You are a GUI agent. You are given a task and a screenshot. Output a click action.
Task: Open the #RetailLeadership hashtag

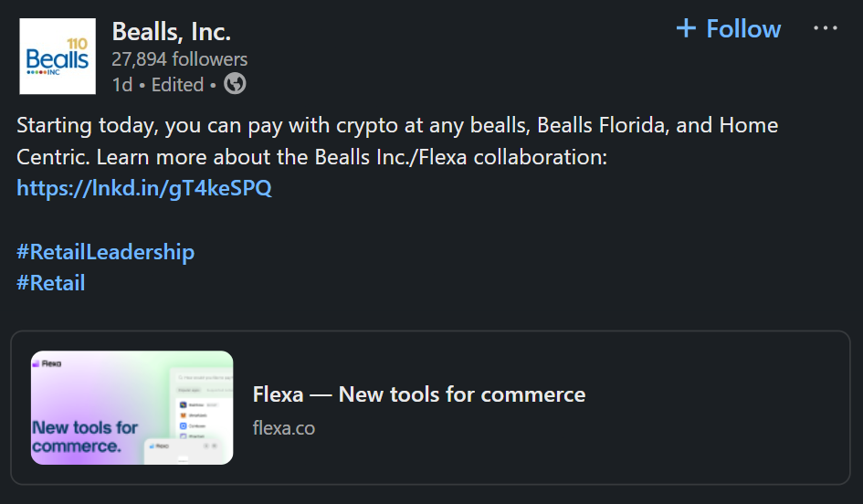point(105,251)
